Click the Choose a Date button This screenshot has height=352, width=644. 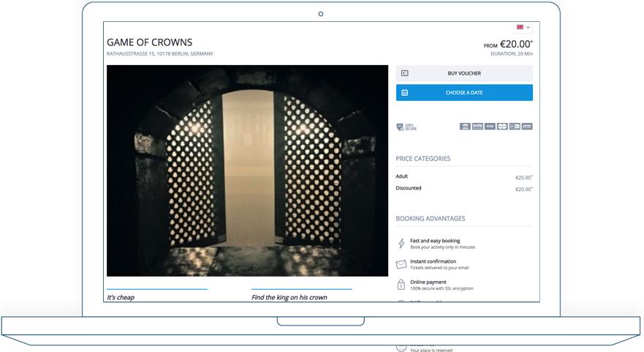pos(464,92)
